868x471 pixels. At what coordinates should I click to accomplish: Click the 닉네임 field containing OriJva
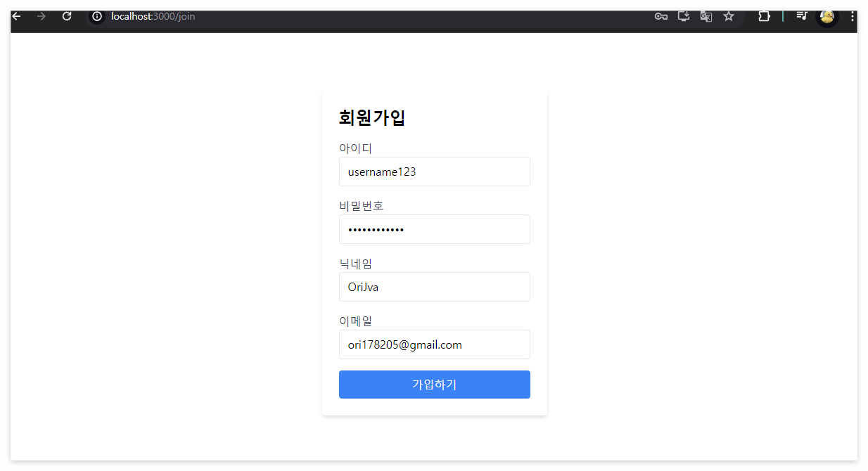click(435, 287)
